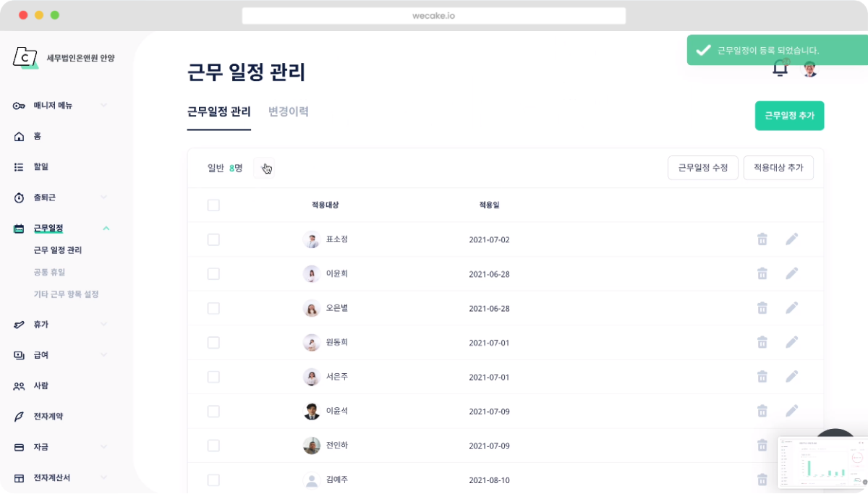Open the user profile avatar
Screen dimensions: 868x494
810,69
